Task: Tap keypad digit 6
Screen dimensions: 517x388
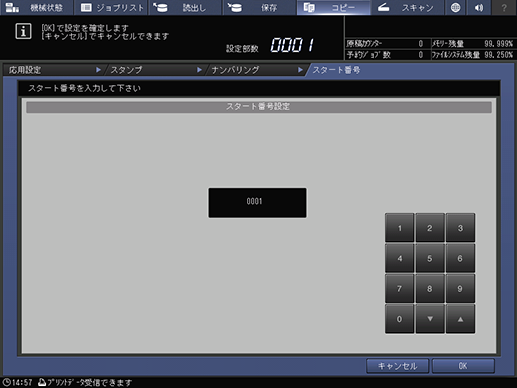Action: [x=460, y=258]
